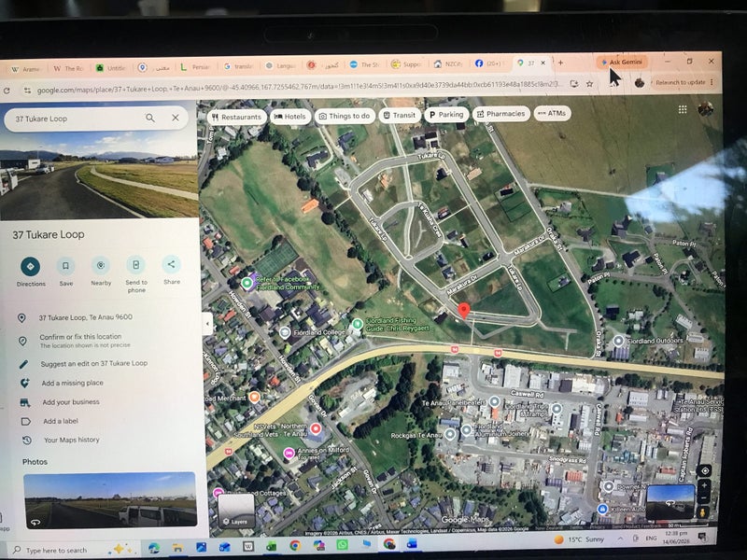Viewport: 747px width, 560px height.
Task: Click the Ask Gemini button
Action: click(622, 62)
